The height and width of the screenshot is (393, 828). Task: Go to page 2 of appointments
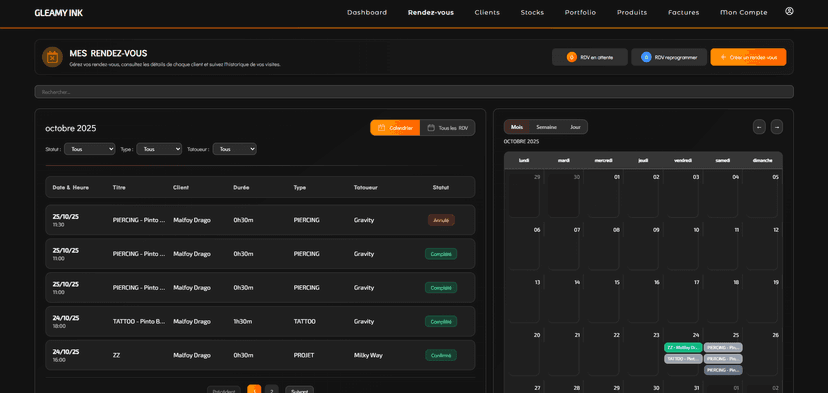point(271,391)
